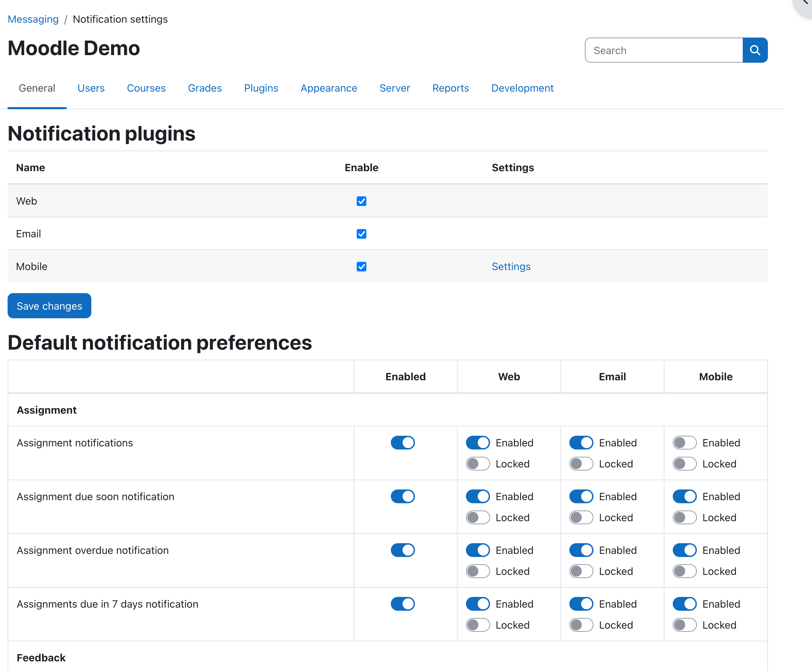
Task: Disable Web Enabled for Assignment notifications
Action: (478, 443)
